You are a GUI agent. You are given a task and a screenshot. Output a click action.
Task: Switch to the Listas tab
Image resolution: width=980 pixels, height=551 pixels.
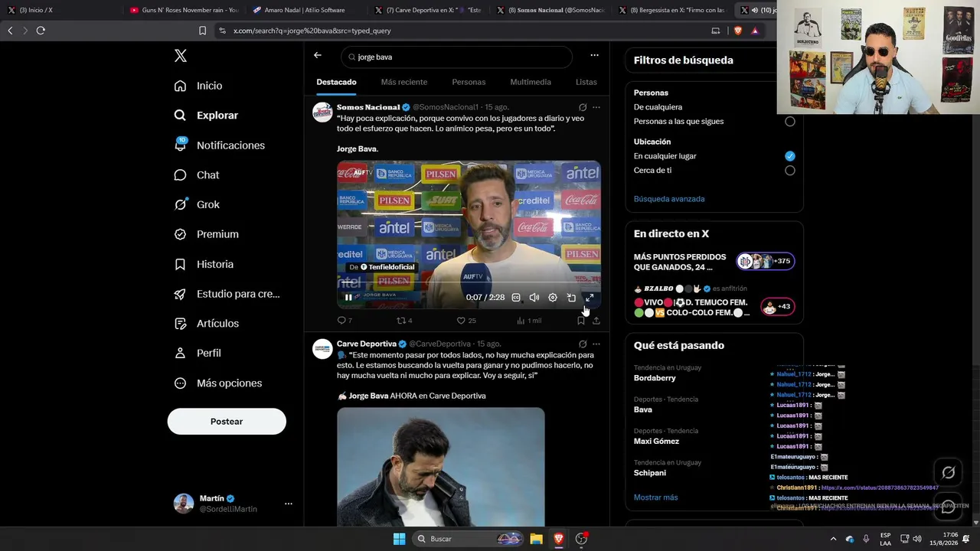click(586, 82)
